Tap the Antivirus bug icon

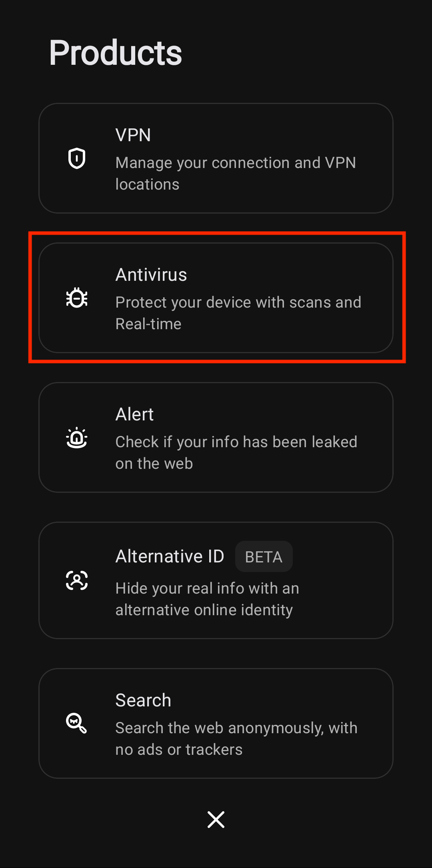pos(77,298)
